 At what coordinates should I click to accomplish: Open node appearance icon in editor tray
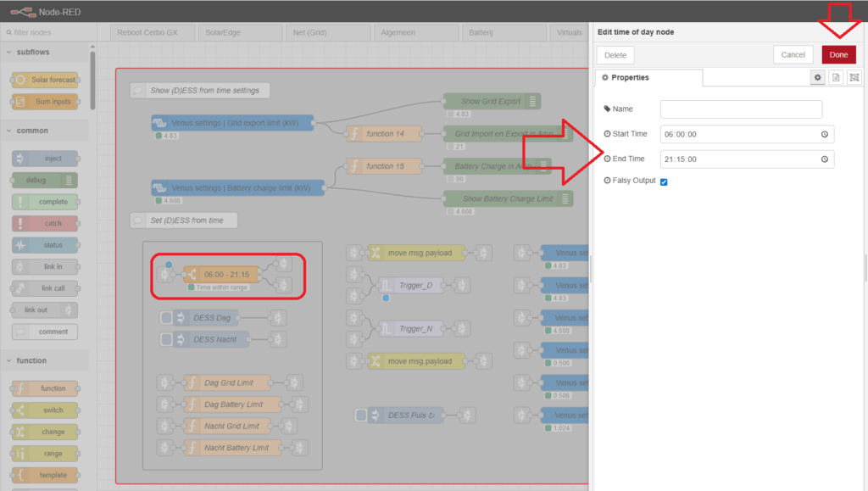[x=854, y=77]
